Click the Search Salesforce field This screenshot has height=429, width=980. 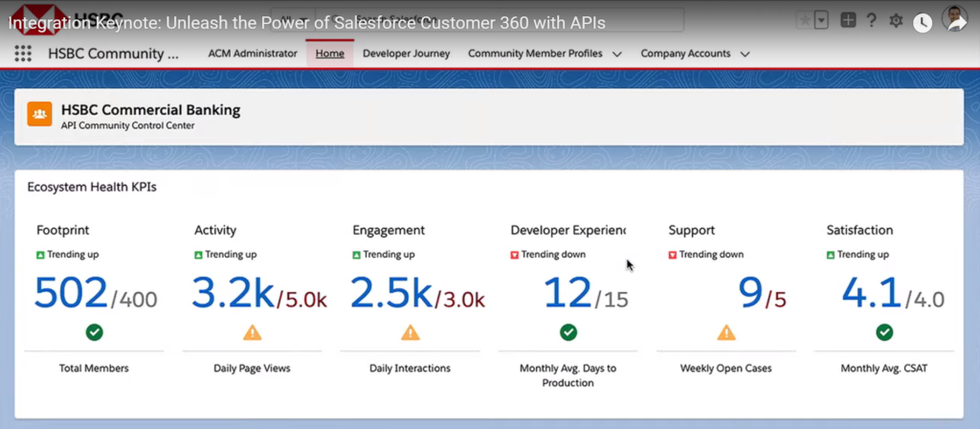499,19
